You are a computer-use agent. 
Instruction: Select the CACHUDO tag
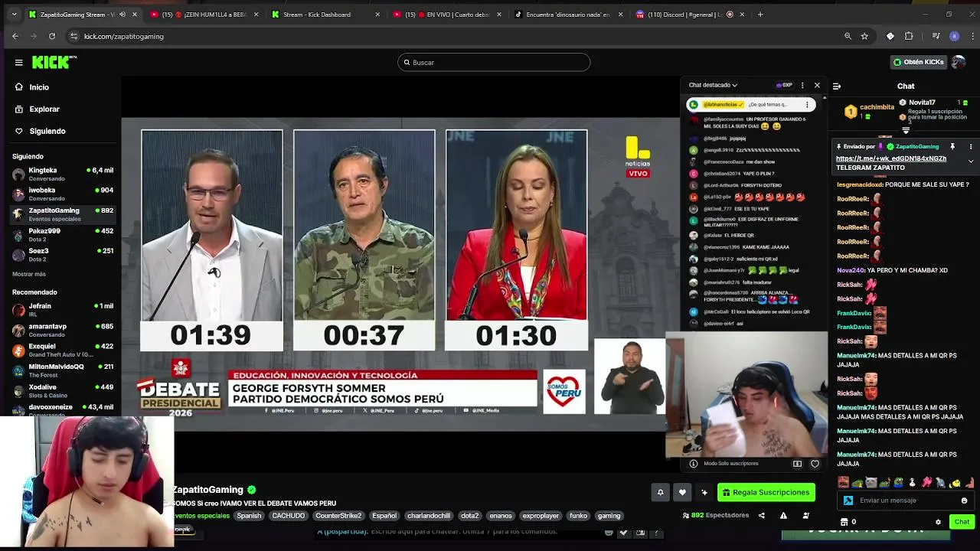click(289, 516)
